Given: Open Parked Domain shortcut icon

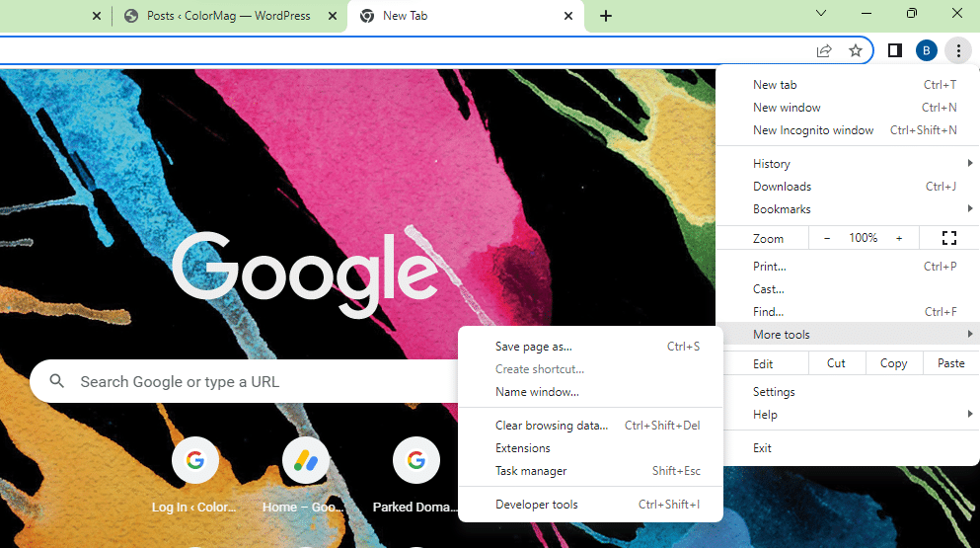Looking at the screenshot, I should point(416,460).
